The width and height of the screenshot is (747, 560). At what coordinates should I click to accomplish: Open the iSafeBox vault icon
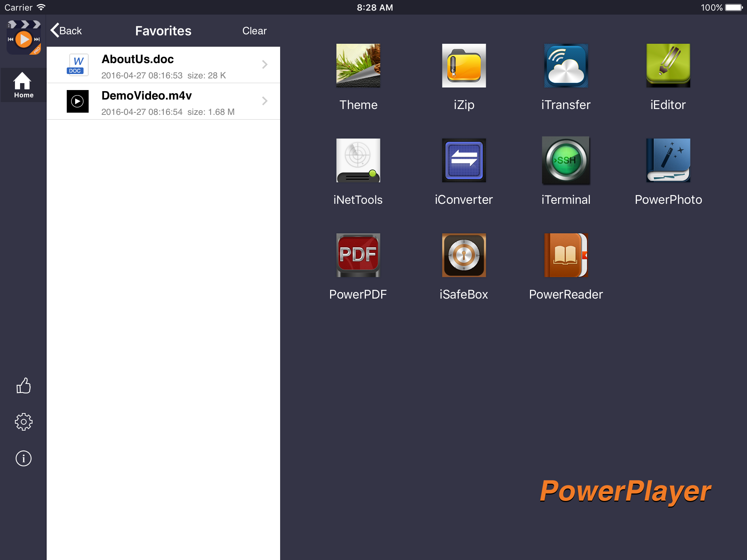[x=464, y=255]
